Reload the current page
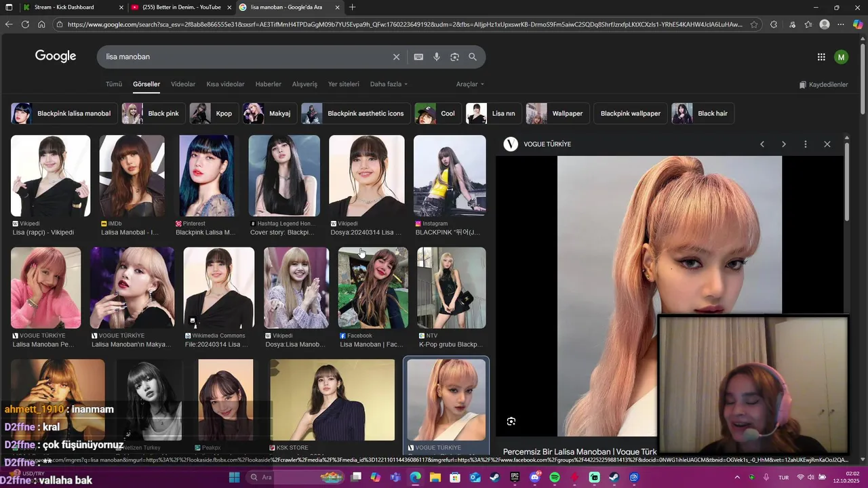 25,24
